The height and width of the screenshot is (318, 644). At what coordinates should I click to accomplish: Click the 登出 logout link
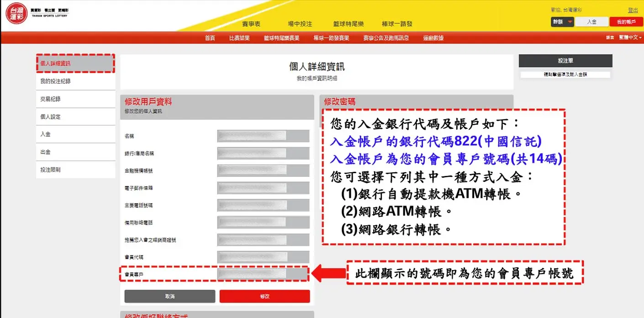click(633, 10)
